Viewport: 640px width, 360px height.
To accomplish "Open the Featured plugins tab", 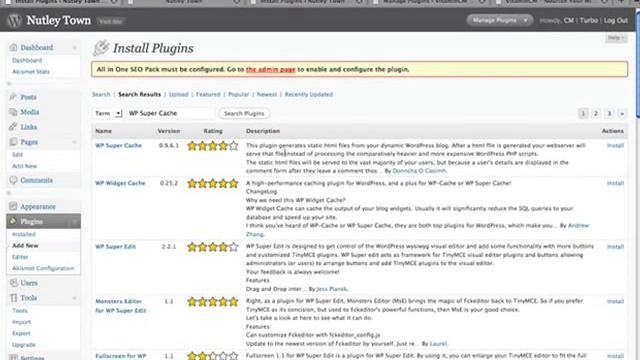I will point(208,94).
